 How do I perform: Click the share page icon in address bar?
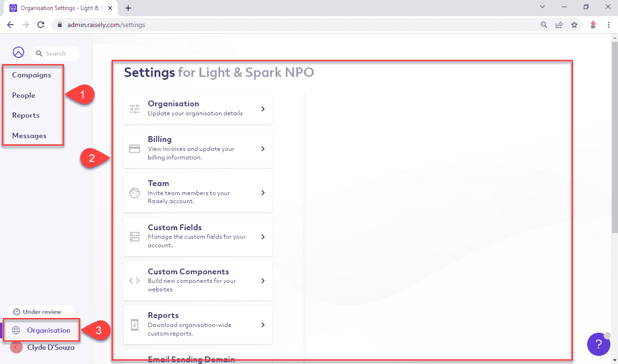[x=559, y=25]
